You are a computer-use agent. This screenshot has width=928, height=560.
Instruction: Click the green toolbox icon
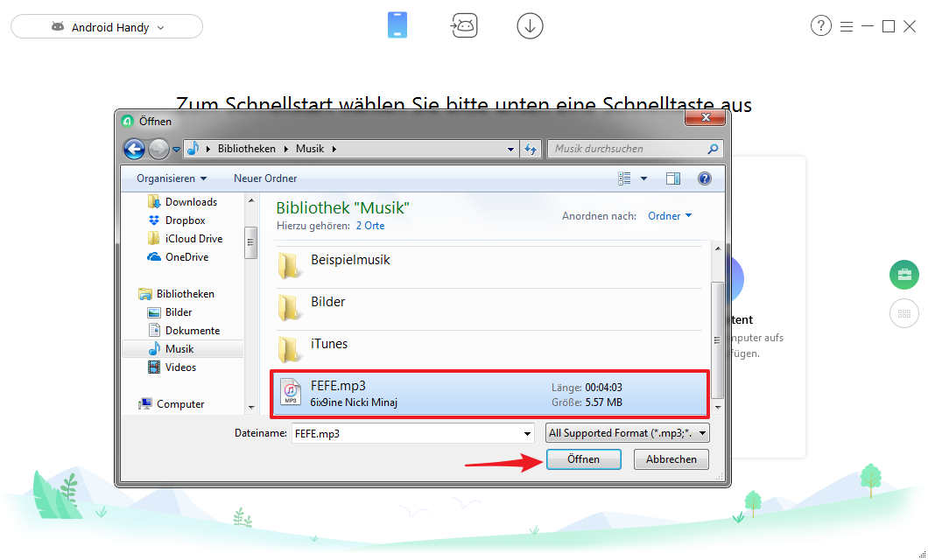[903, 275]
